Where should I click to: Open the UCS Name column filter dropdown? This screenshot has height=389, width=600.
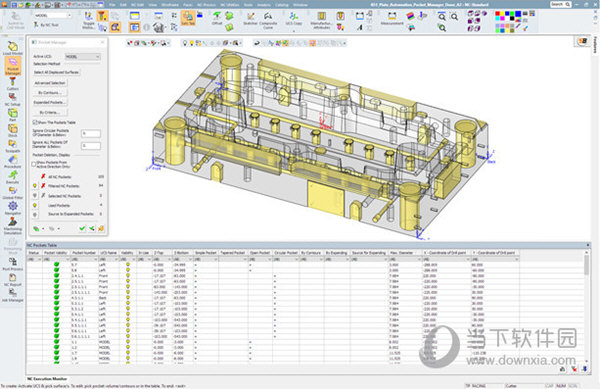117,259
